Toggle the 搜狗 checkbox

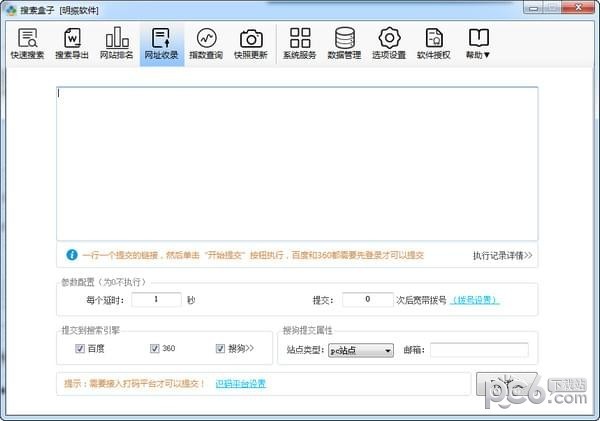[220, 348]
